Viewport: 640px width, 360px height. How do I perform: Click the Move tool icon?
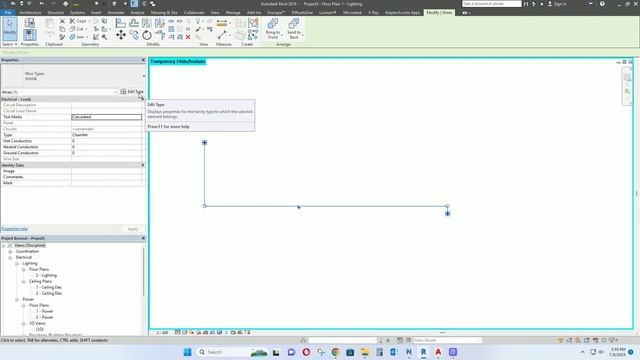click(x=121, y=35)
